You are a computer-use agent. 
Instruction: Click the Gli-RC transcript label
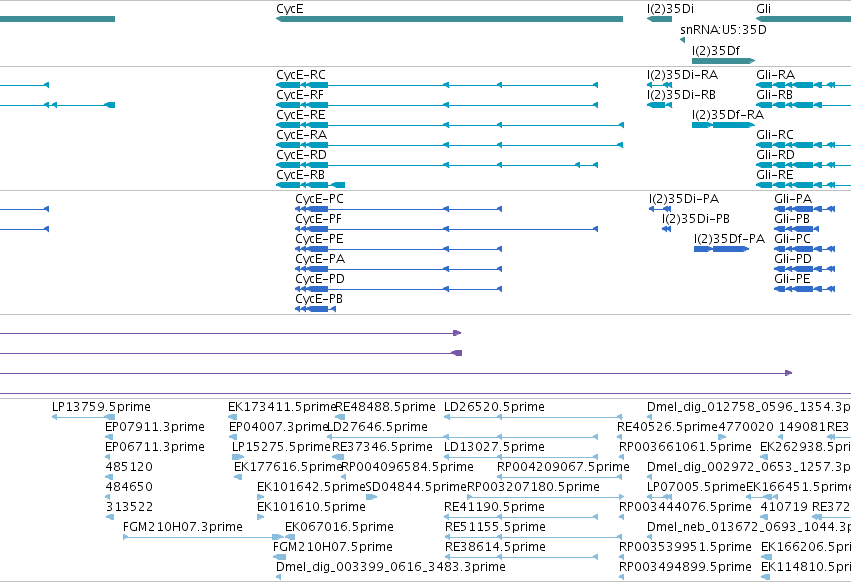pos(774,135)
